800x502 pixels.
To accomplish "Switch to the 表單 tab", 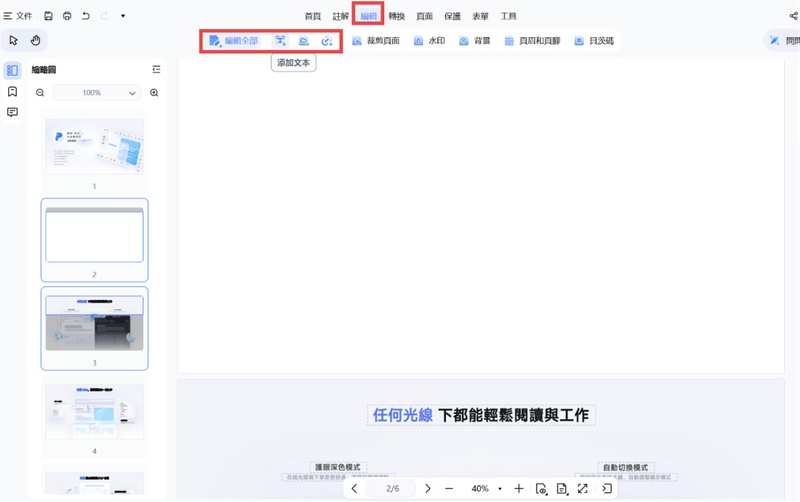I will [x=480, y=16].
